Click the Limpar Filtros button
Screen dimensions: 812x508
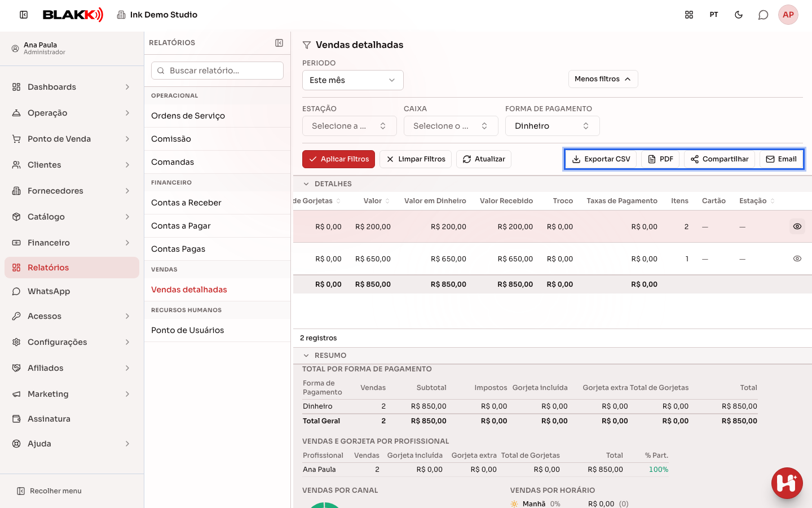(416, 159)
